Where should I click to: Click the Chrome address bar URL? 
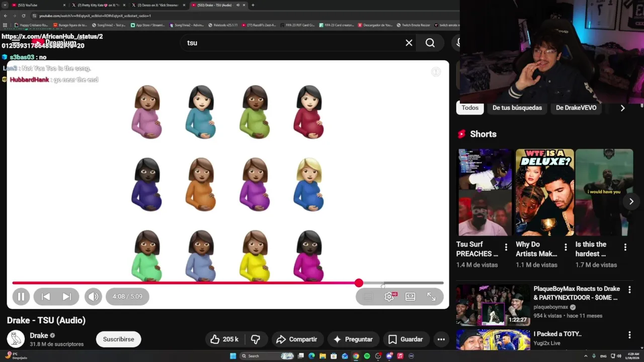pos(96,16)
